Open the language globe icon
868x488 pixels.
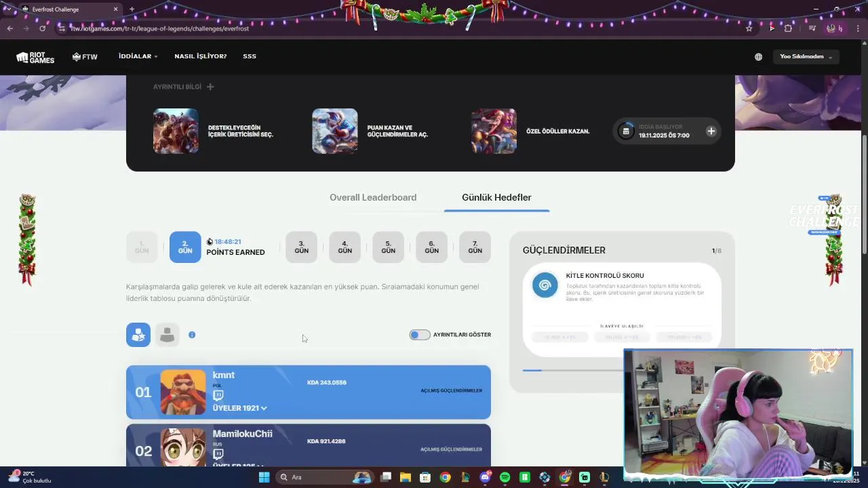758,57
